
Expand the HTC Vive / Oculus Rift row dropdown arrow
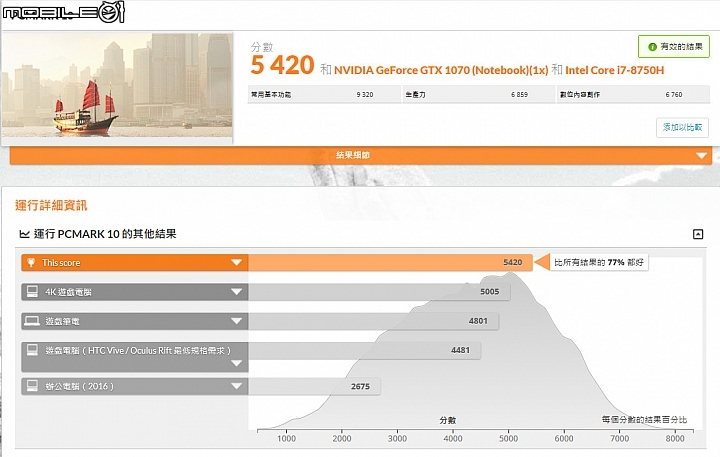click(236, 363)
